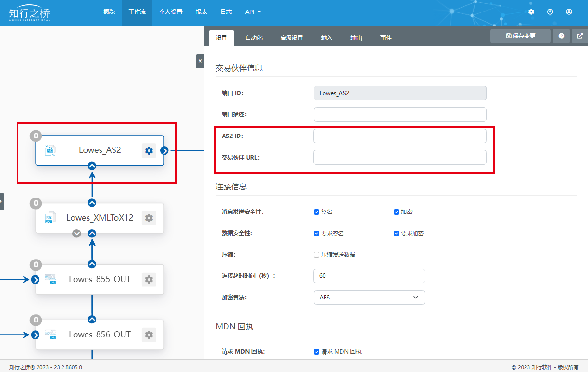The width and height of the screenshot is (588, 372).
Task: Uncheck the 签名 send security checkbox
Action: coord(317,212)
